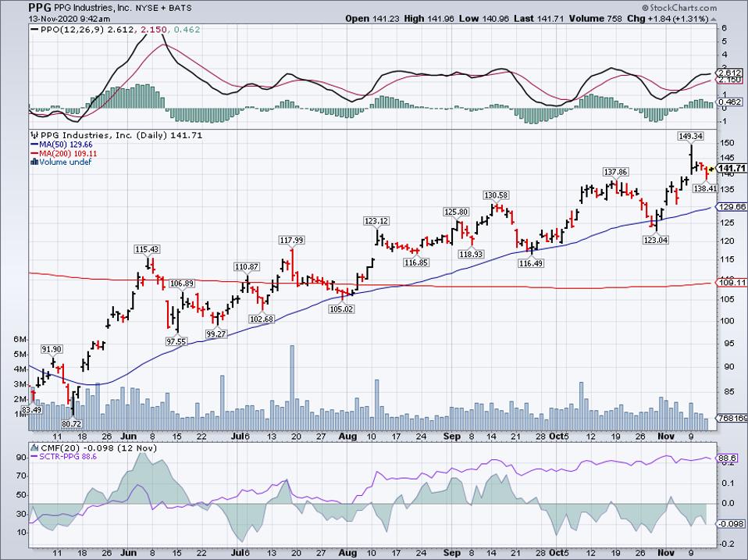Click the 99.27 low price annotation
Screen dimensions: 748x560
click(x=215, y=334)
